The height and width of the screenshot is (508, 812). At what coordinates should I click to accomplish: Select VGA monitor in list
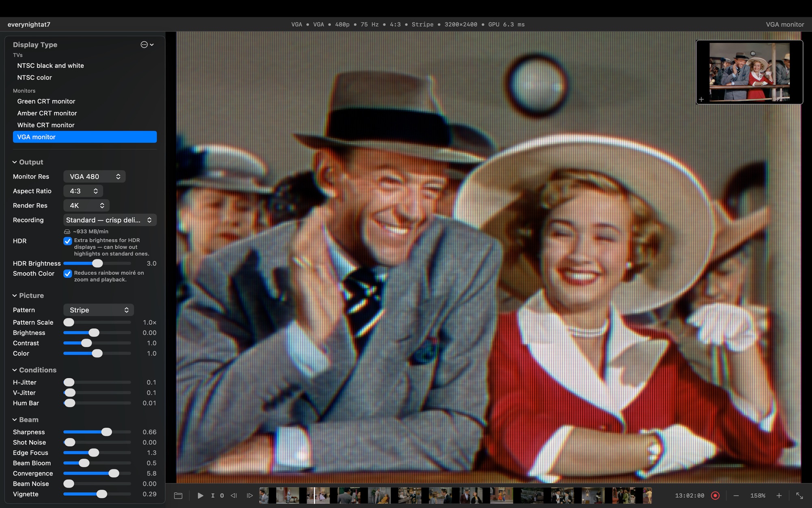(85, 137)
